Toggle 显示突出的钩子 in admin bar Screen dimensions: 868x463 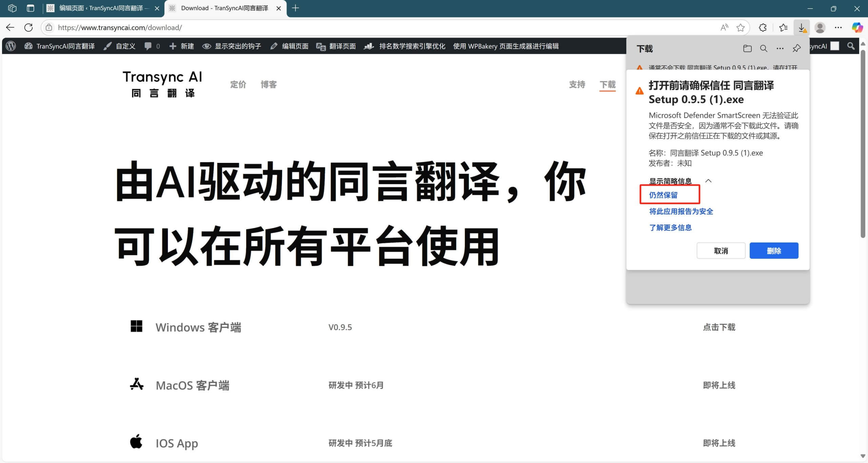point(232,46)
